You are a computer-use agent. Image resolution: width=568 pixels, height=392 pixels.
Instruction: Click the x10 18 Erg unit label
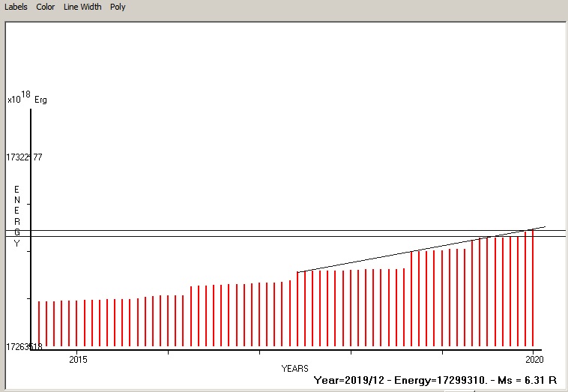[27, 98]
